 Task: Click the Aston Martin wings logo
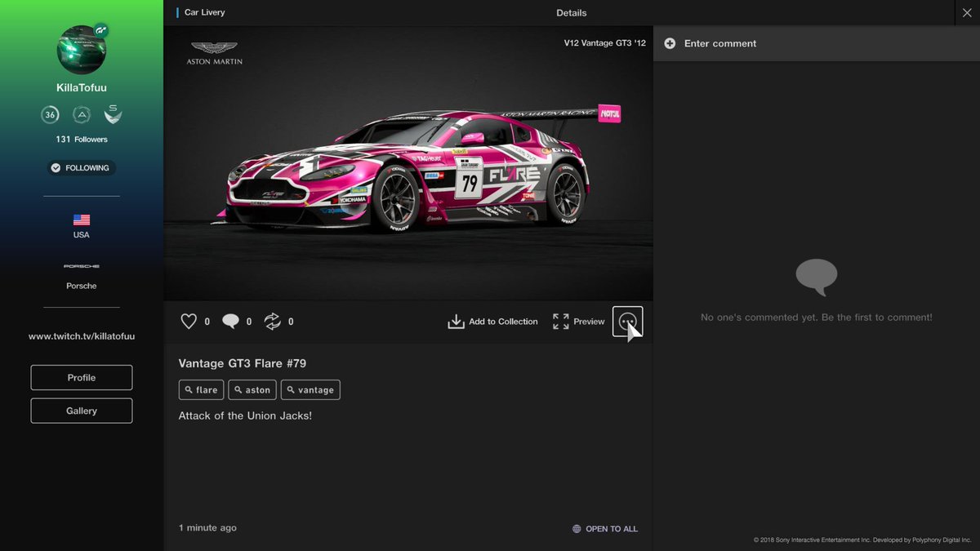pos(214,48)
